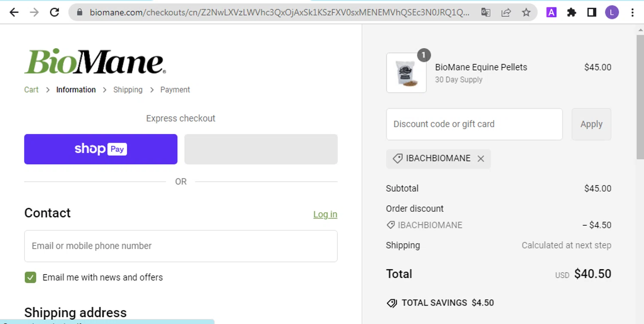This screenshot has height=324, width=644.
Task: Bookmark this page with the star
Action: 526,12
